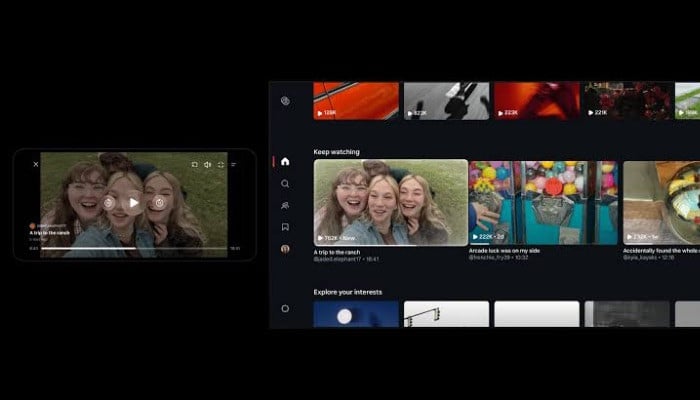Open the orange thumbnail with 128K views
The image size is (700, 400).
click(x=356, y=100)
